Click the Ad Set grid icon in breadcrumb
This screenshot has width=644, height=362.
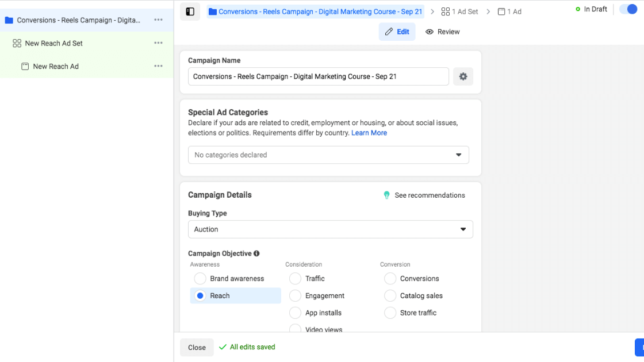[x=446, y=11]
